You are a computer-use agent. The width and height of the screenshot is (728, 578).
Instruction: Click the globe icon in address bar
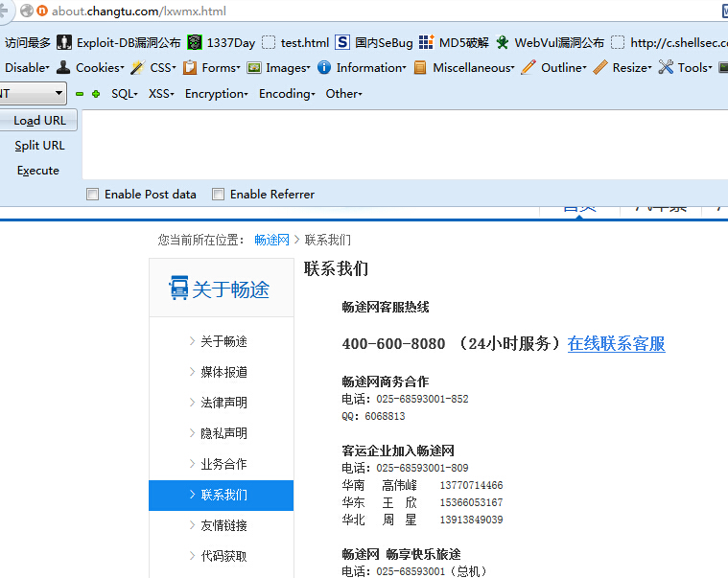(27, 11)
